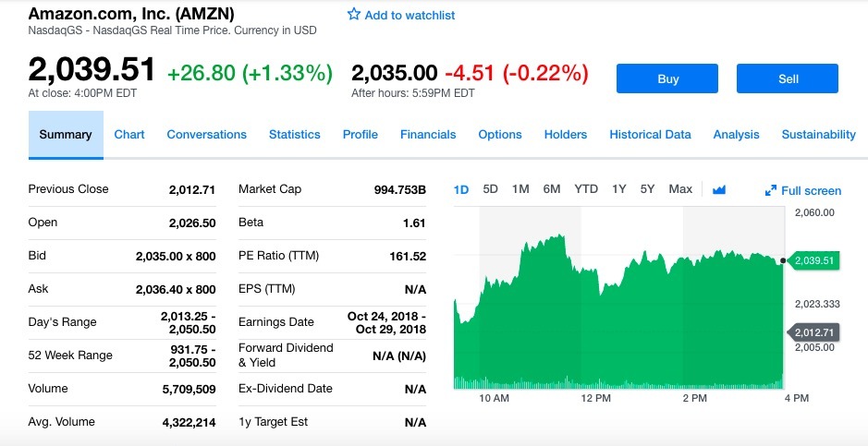This screenshot has width=868, height=446.
Task: Switch chart range to 5D
Action: tap(491, 189)
